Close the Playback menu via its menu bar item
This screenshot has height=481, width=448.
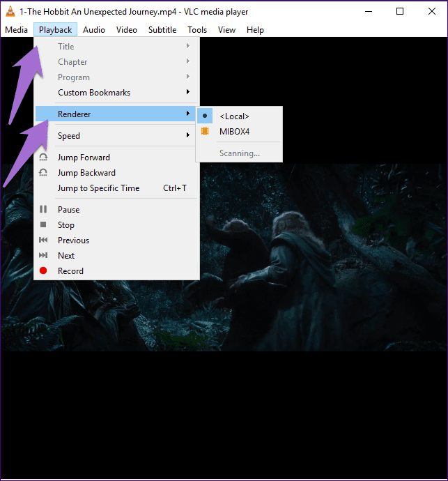coord(55,30)
